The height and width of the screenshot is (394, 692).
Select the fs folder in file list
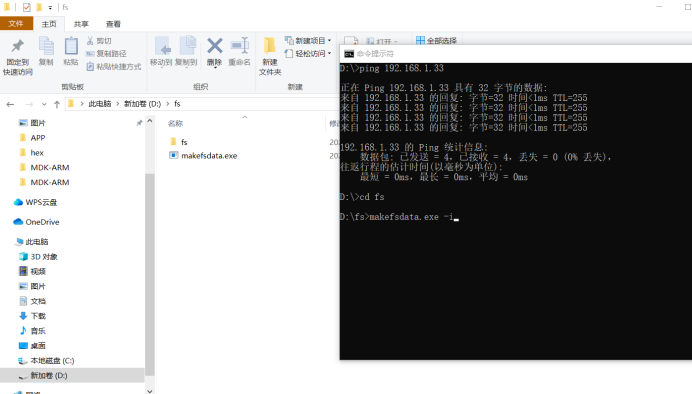[x=179, y=142]
